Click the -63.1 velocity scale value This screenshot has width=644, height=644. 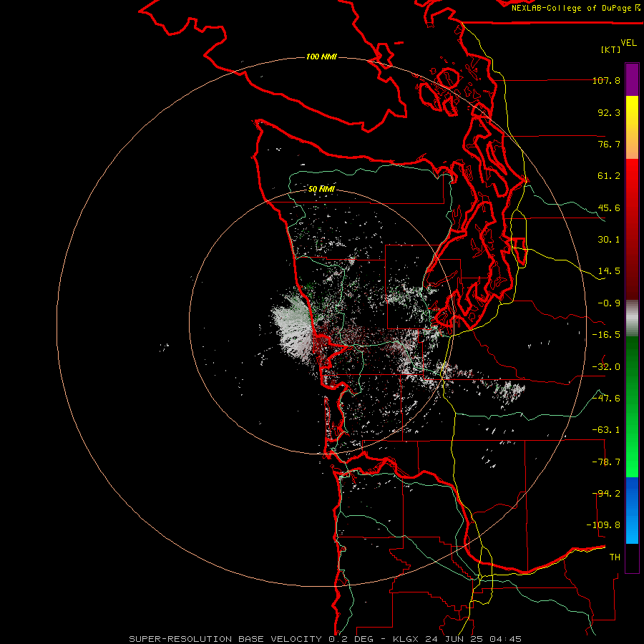point(606,430)
